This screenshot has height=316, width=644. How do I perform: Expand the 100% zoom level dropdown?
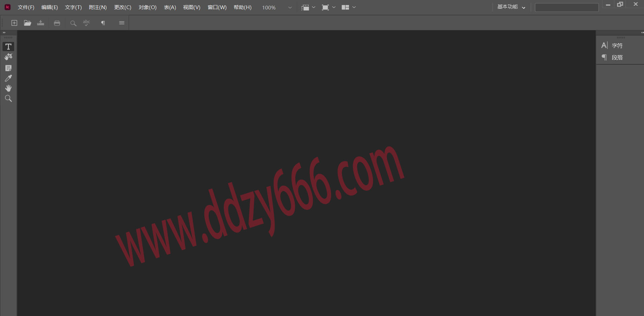(x=290, y=7)
